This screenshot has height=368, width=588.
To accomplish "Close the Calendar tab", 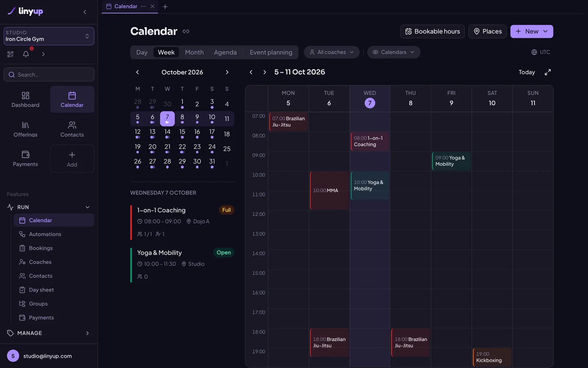I will click(x=153, y=6).
